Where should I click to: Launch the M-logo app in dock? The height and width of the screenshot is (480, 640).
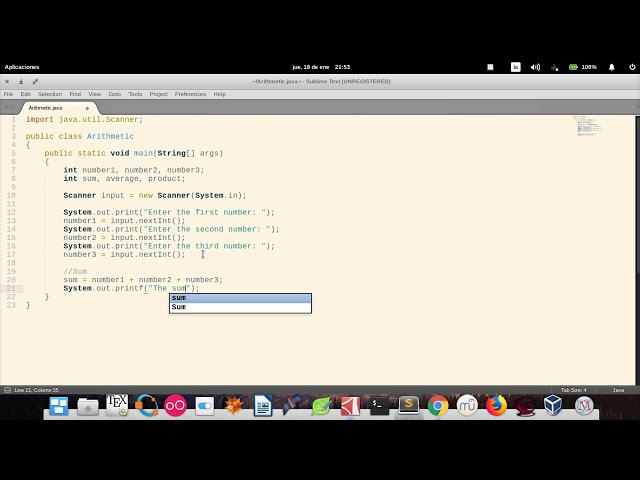coord(584,406)
